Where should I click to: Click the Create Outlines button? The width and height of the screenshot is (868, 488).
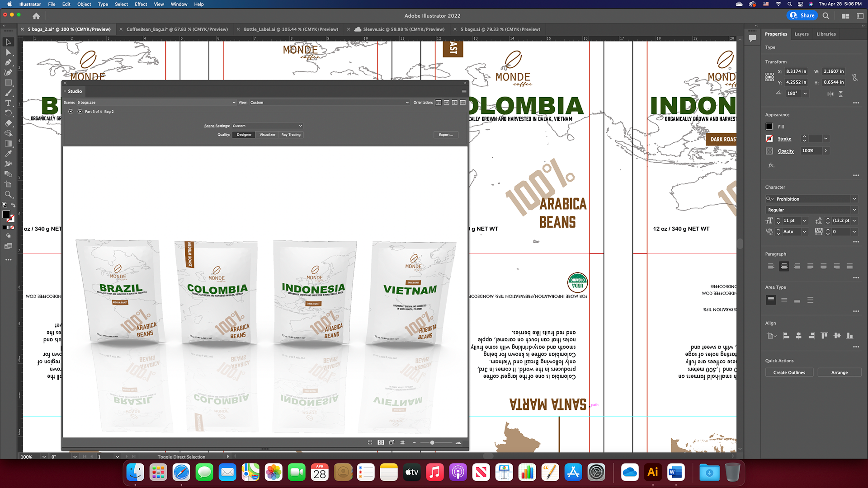tap(789, 372)
